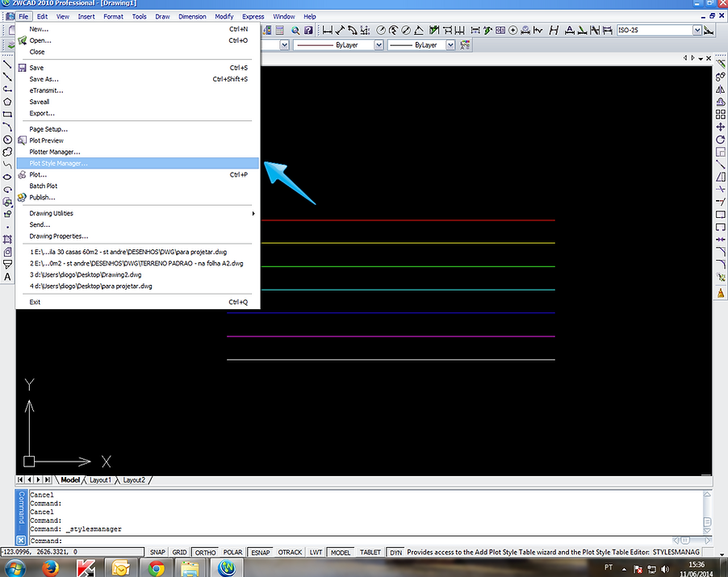
Task: Click the Command input line
Action: [x=350, y=541]
